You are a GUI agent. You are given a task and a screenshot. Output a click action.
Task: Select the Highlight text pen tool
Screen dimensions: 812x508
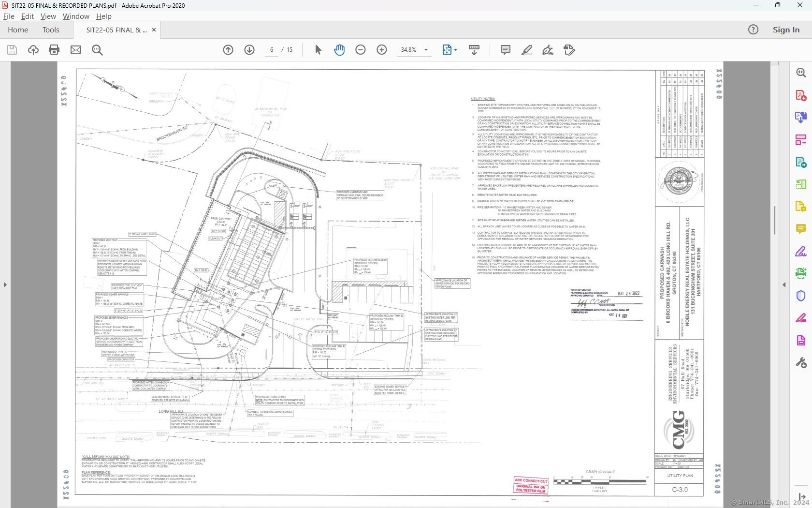(x=527, y=50)
